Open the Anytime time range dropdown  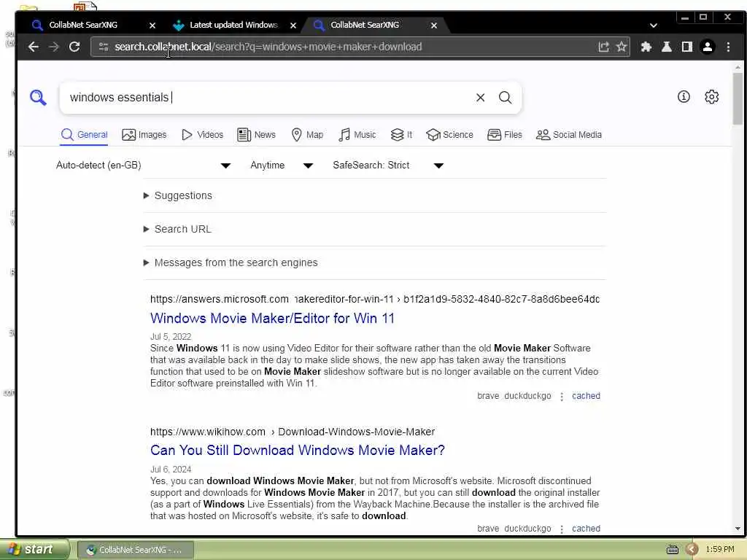click(x=282, y=166)
